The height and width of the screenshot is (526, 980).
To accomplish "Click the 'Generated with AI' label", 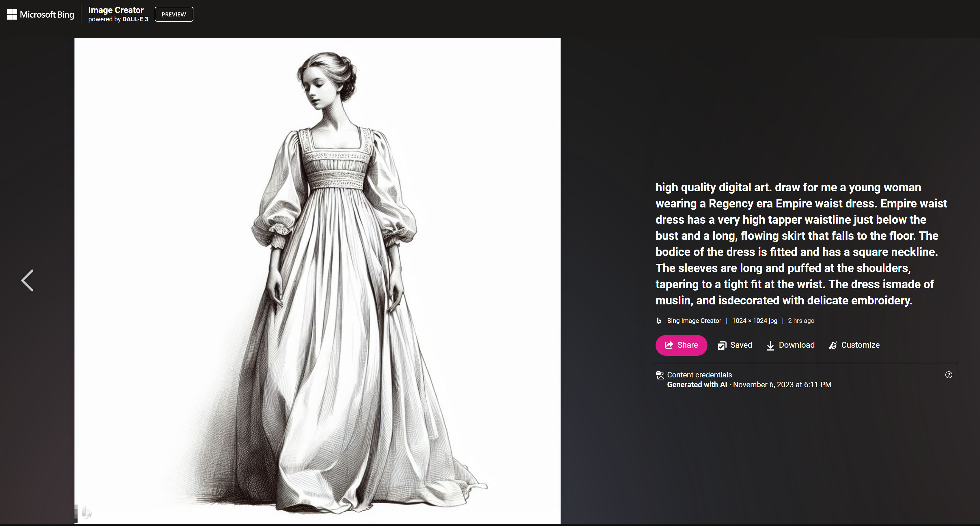I will click(697, 385).
